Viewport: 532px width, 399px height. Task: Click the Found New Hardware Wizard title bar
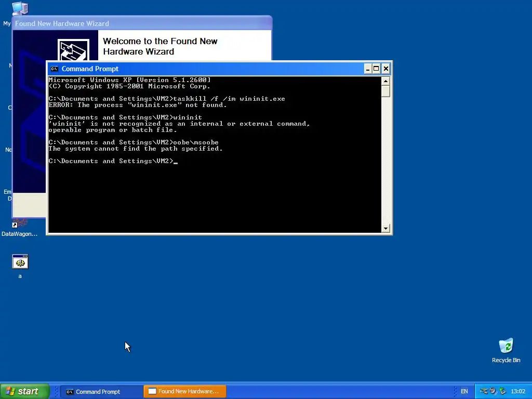coord(142,23)
